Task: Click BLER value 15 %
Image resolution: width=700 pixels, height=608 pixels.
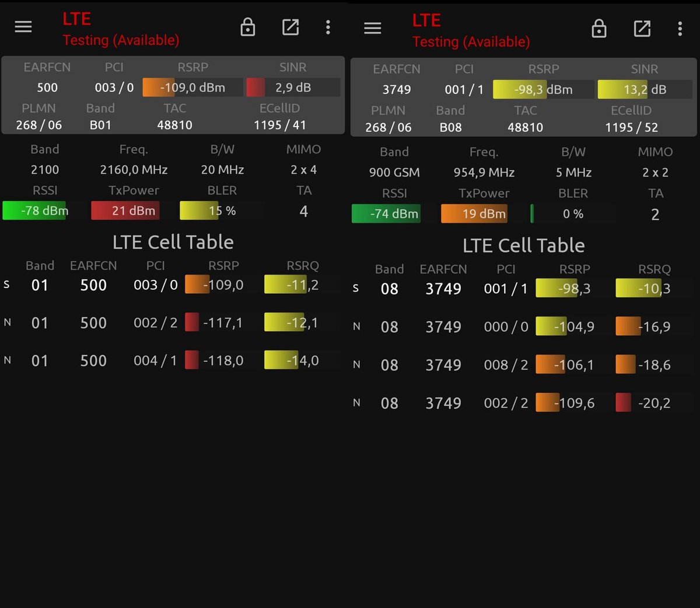Action: coord(222,210)
